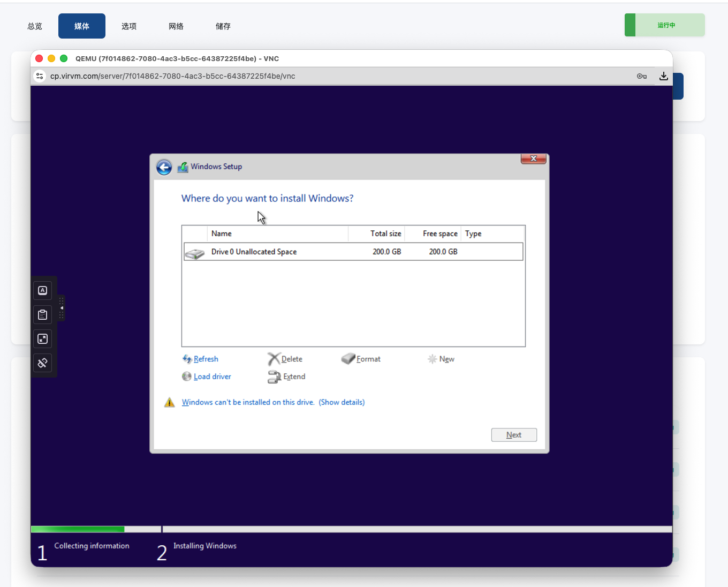Create a New partition
Viewport: 728px width, 587px height.
(441, 359)
